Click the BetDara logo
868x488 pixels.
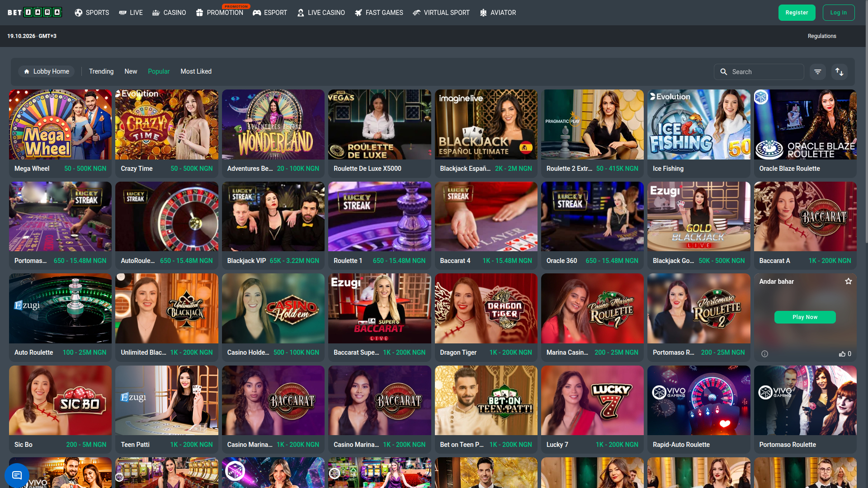coord(34,13)
